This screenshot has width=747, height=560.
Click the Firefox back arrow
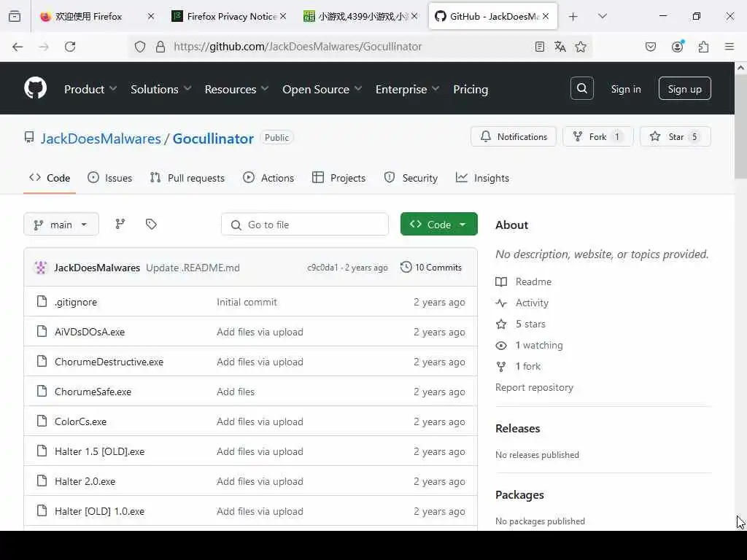[x=18, y=47]
